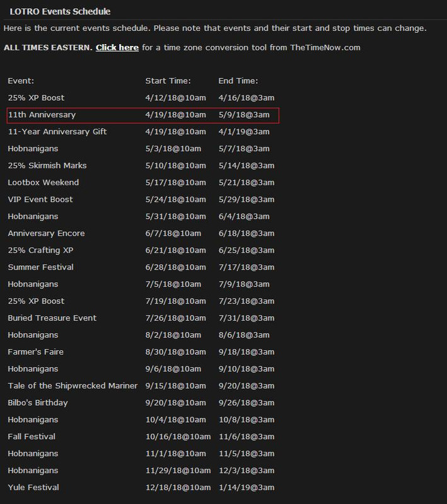Click the 'End Time:' column header
The image size is (447, 504).
coord(238,81)
